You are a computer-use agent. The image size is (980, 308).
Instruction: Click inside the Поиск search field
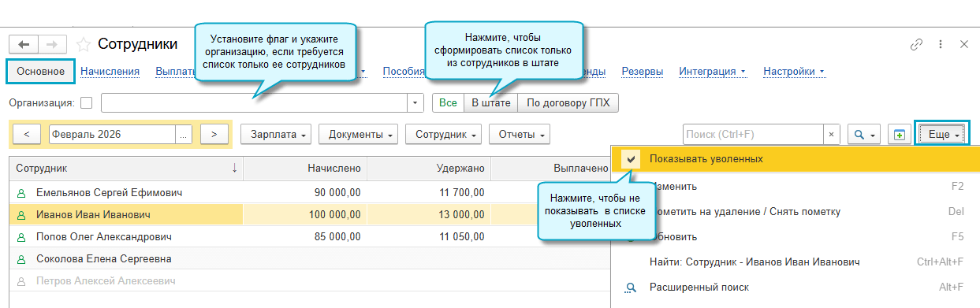tap(753, 135)
